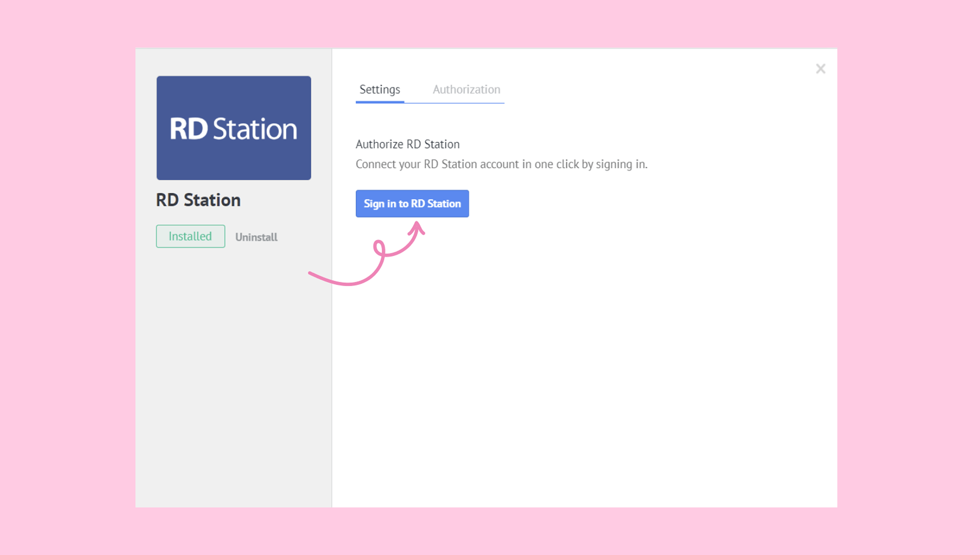The height and width of the screenshot is (555, 980).
Task: Click the Authorize RD Station heading
Action: point(407,144)
